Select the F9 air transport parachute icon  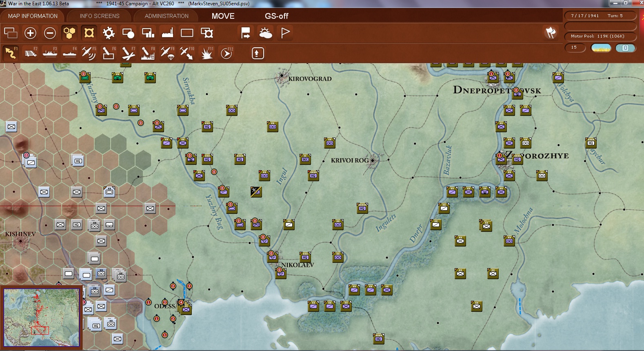pos(167,53)
